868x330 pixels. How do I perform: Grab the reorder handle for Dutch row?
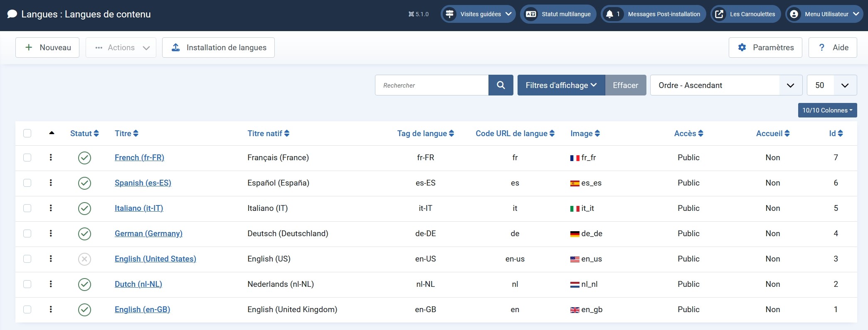click(51, 284)
